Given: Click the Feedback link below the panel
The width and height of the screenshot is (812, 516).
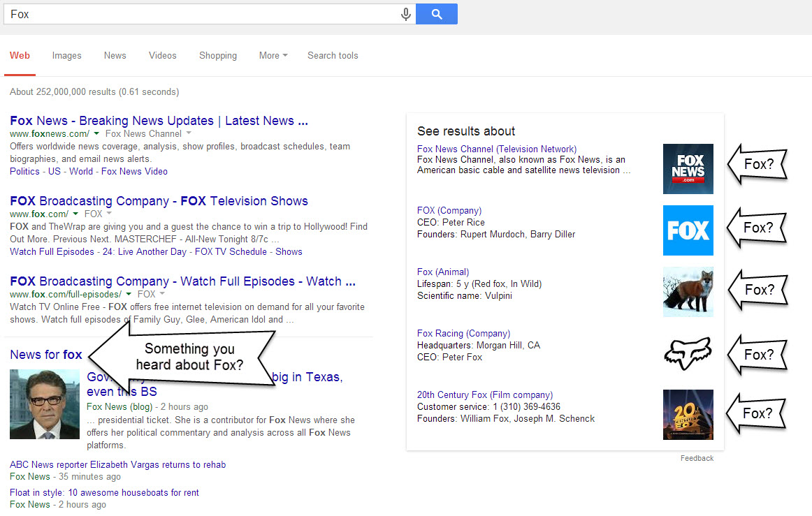Looking at the screenshot, I should [x=697, y=458].
